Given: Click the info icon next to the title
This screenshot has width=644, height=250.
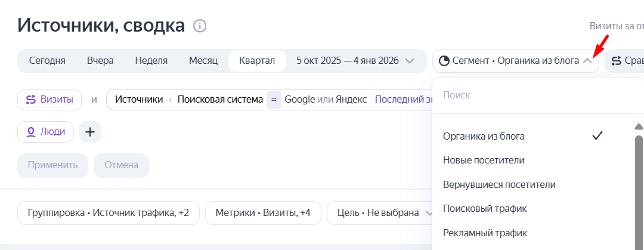Looking at the screenshot, I should (200, 26).
